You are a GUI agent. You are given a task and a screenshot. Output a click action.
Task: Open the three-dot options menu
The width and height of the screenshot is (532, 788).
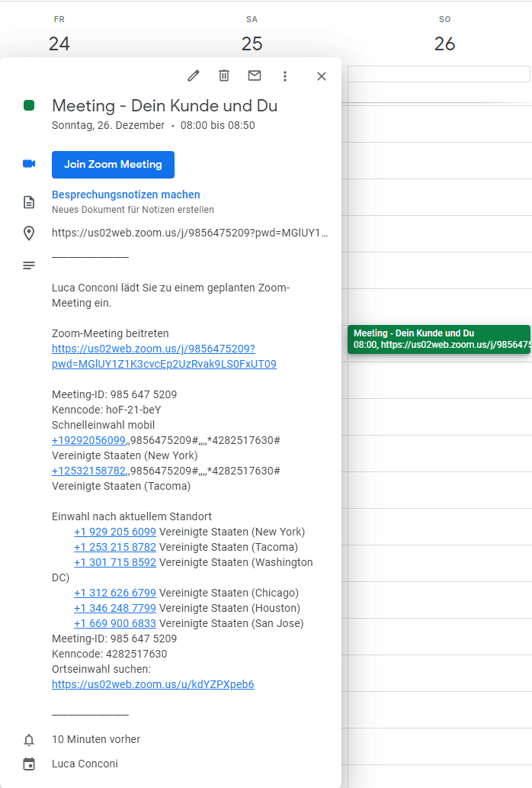coord(285,76)
